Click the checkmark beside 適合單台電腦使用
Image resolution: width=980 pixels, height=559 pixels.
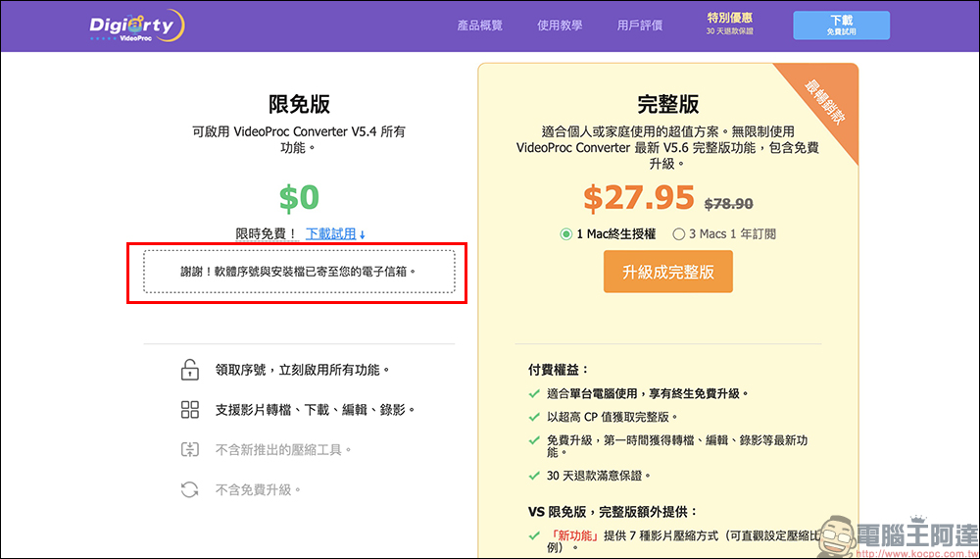(x=534, y=394)
